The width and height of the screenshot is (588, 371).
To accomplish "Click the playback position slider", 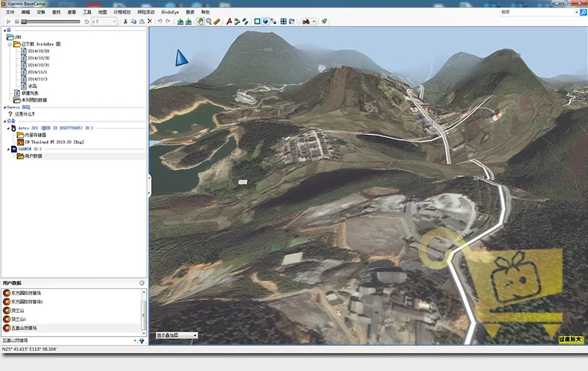I will [51, 22].
